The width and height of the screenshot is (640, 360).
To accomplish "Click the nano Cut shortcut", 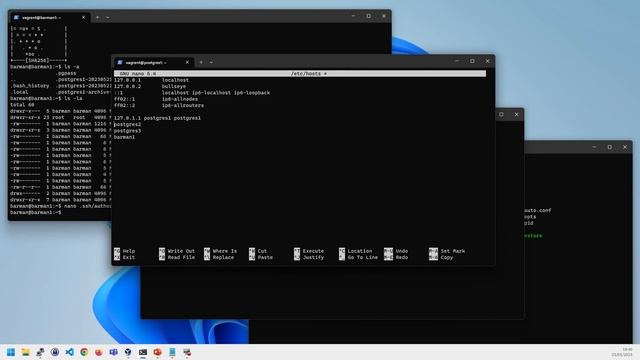I will pyautogui.click(x=262, y=251).
